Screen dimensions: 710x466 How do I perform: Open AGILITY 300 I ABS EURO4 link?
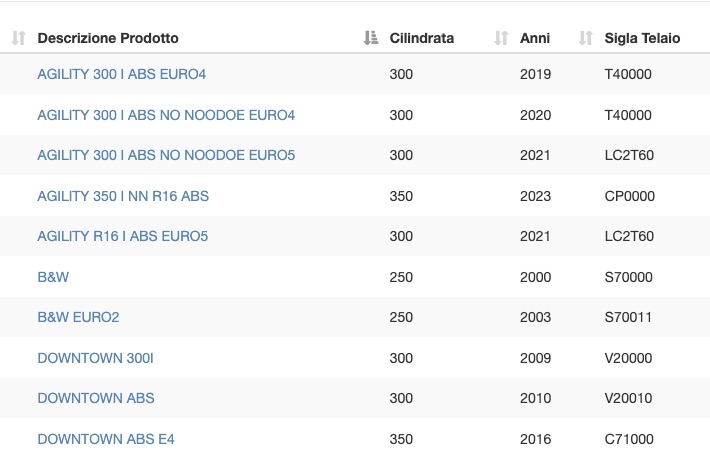[121, 74]
